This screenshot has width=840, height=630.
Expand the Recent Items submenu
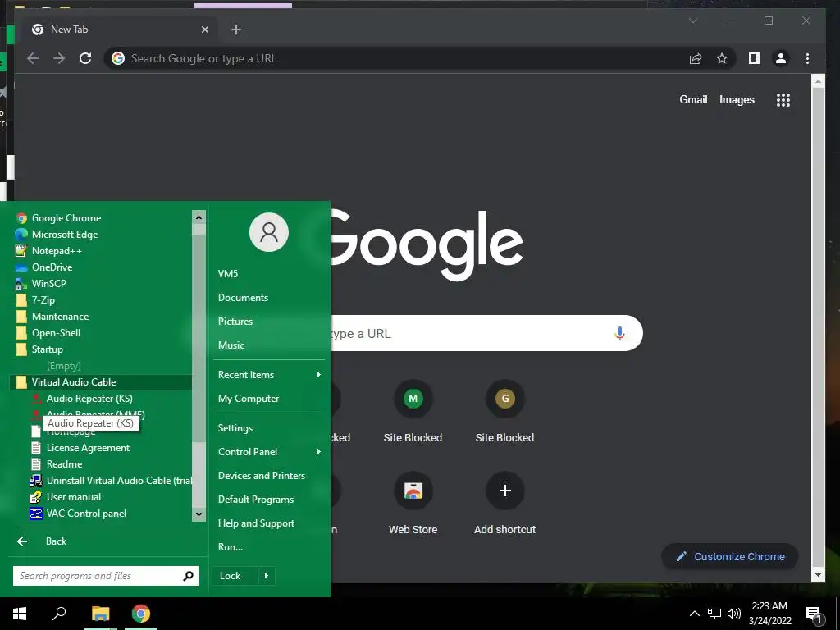(x=269, y=375)
